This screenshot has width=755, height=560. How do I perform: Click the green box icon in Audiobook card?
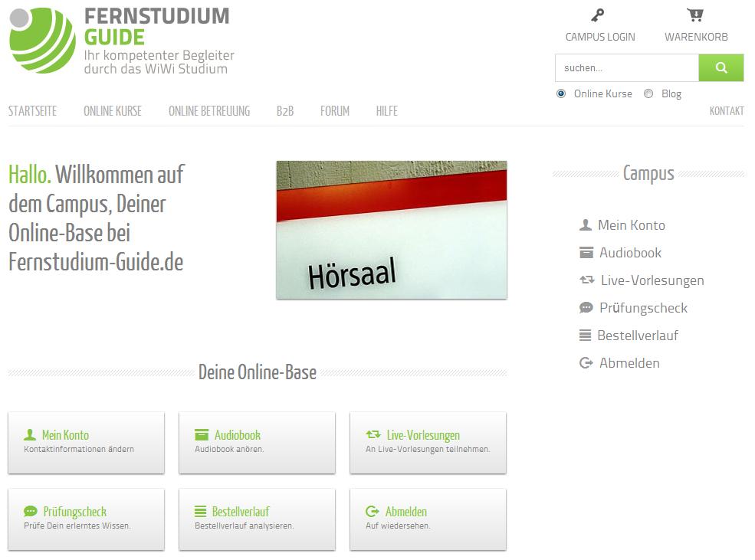(x=202, y=435)
